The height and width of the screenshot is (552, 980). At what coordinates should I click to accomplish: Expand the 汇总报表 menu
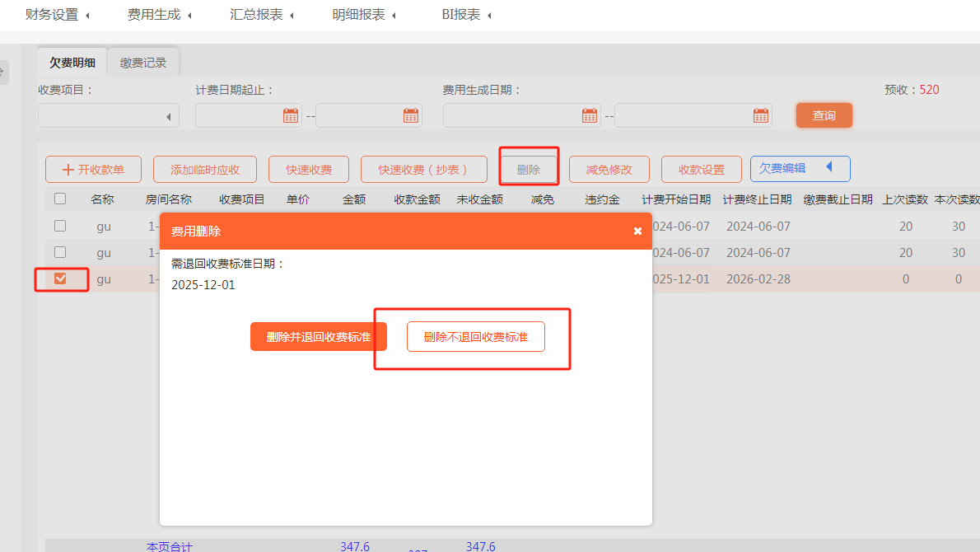tap(262, 15)
